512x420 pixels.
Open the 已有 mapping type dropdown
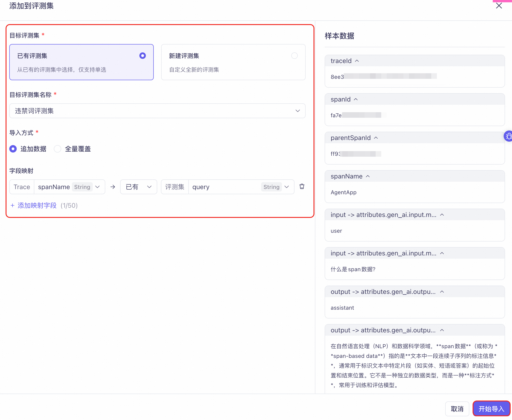click(138, 187)
